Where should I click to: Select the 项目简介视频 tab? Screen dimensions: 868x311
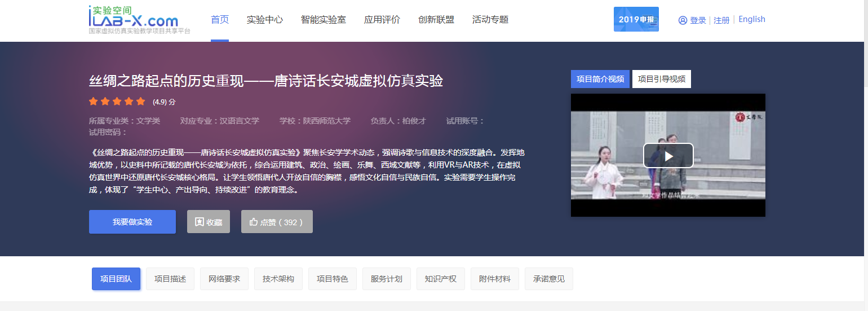(600, 79)
